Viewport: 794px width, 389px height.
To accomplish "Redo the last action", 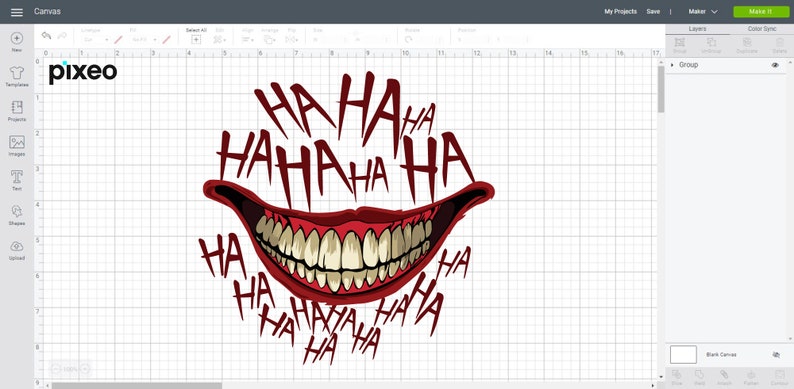I will [x=62, y=35].
